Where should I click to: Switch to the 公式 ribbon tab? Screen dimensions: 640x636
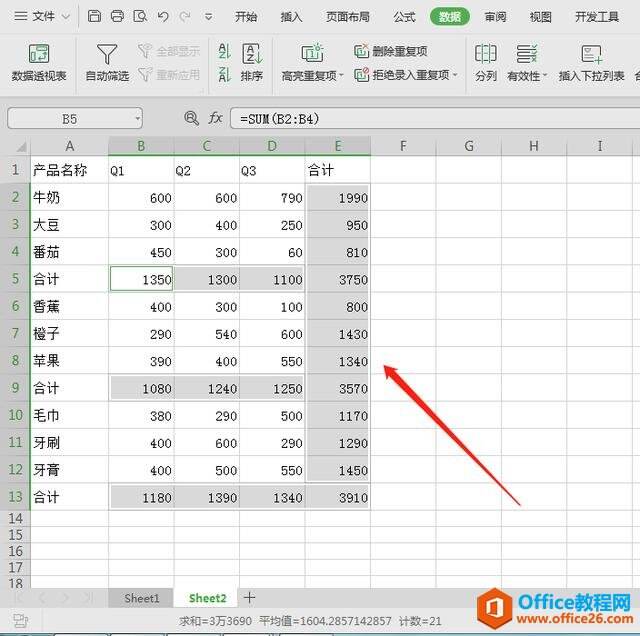[404, 17]
